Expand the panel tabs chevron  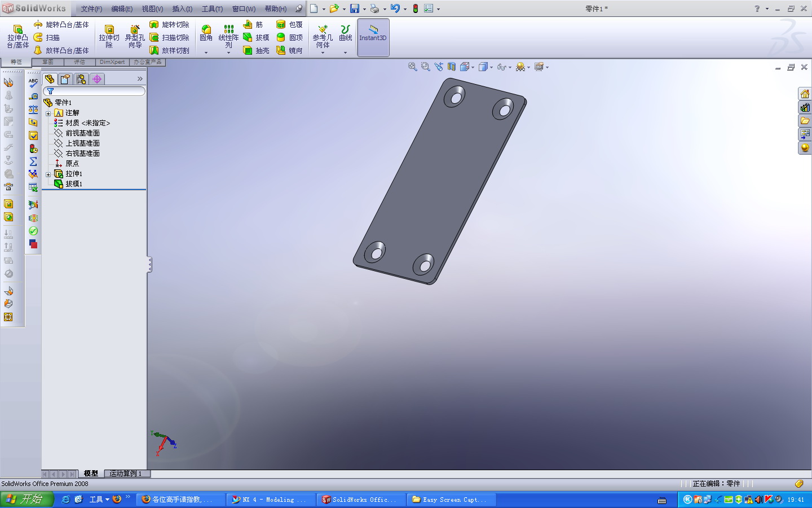pos(140,79)
